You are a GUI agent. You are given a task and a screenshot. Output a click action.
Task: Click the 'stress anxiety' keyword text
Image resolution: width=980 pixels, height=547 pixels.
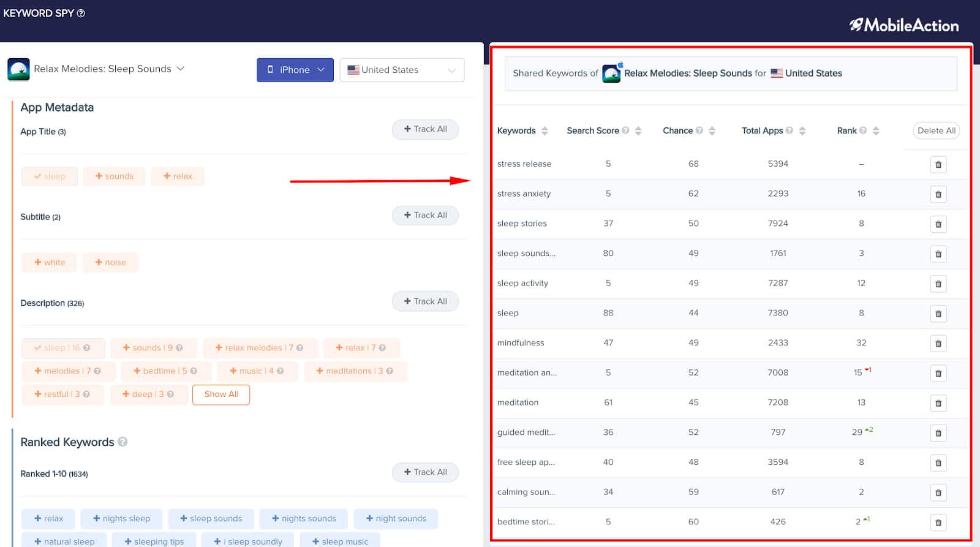click(x=524, y=194)
